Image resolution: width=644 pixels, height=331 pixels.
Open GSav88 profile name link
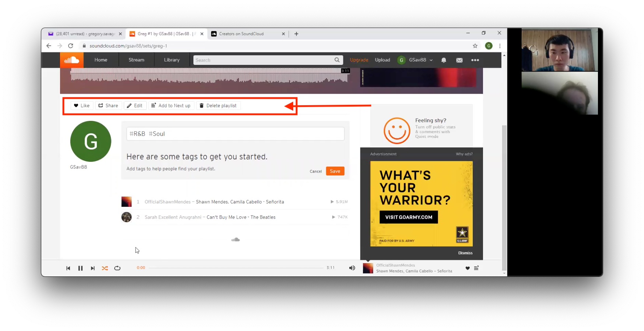(78, 167)
